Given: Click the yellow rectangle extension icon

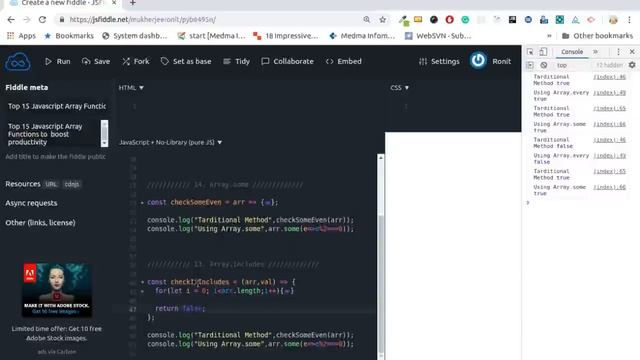Looking at the screenshot, I should click(418, 19).
